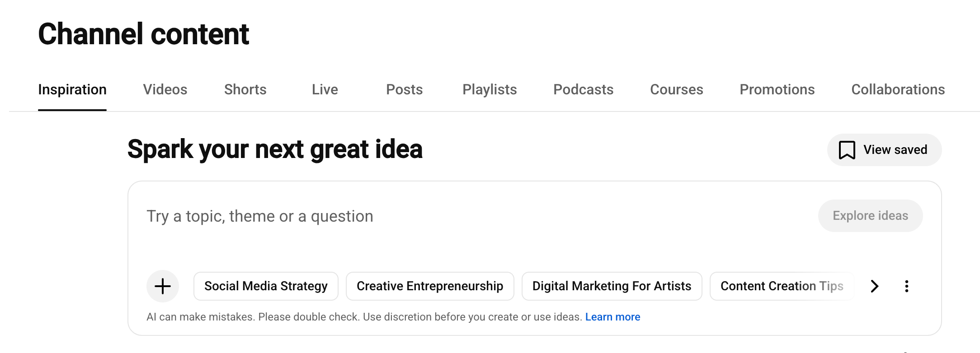Image resolution: width=980 pixels, height=353 pixels.
Task: Select the Collaborations tab
Action: coord(898,89)
